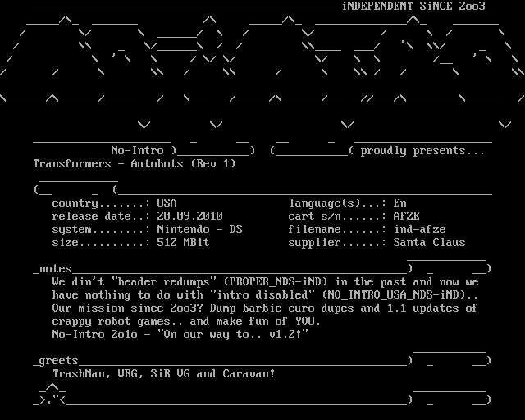Select the 'No-Intro' group name text
This screenshot has height=420, width=525.
137,150
